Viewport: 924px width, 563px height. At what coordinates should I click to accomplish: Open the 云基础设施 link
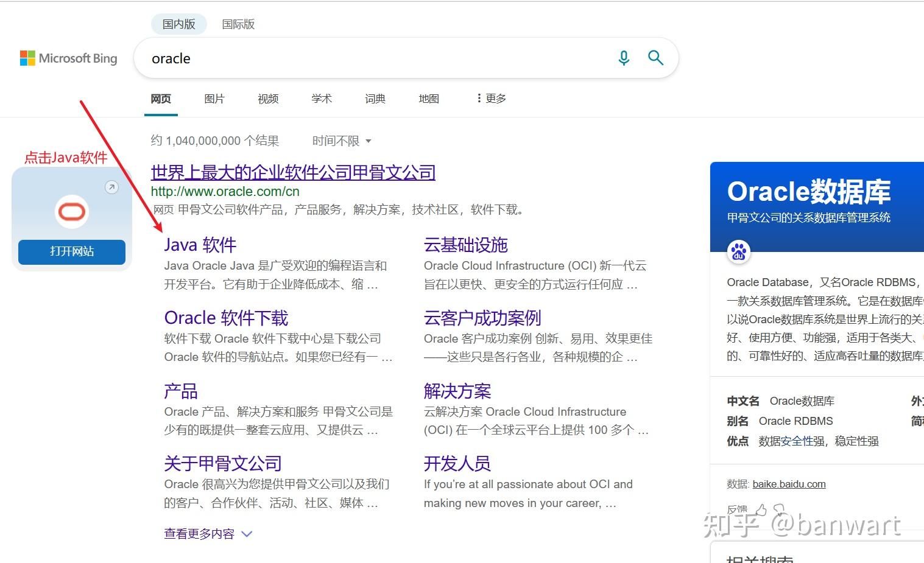pyautogui.click(x=466, y=245)
